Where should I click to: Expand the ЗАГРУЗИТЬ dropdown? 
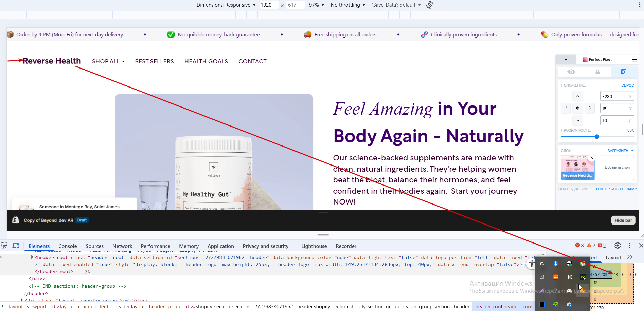point(621,151)
